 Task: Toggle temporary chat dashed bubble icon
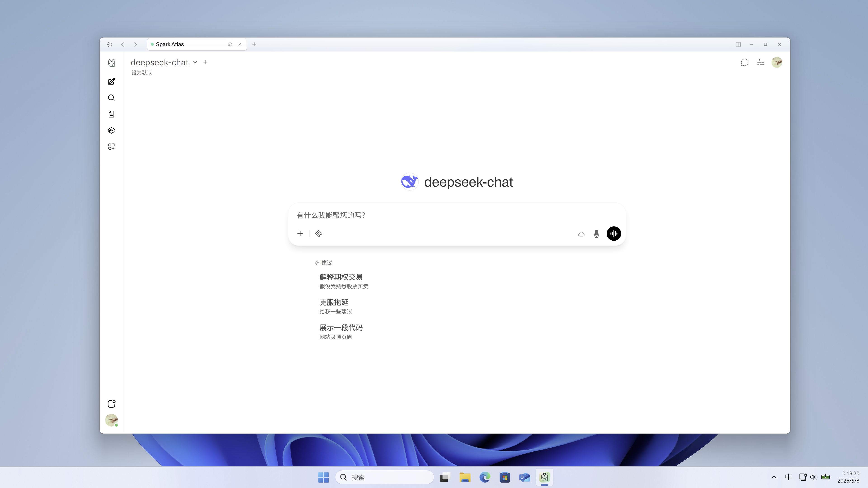point(745,63)
